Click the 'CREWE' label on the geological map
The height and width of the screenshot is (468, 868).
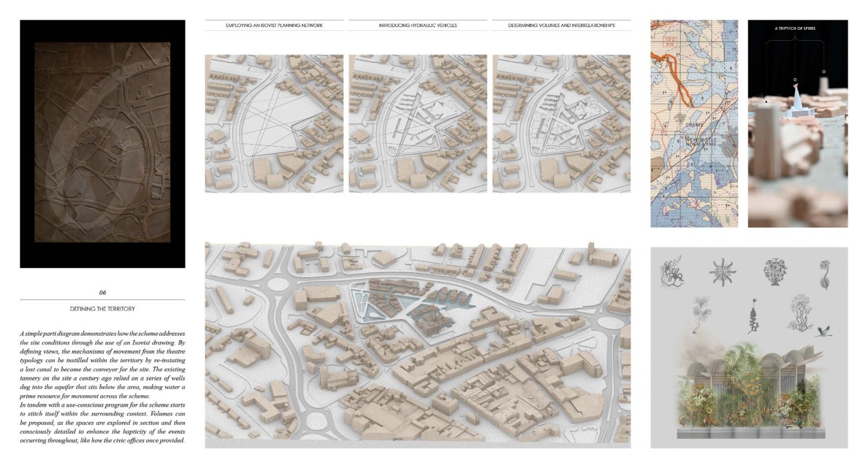[694, 125]
